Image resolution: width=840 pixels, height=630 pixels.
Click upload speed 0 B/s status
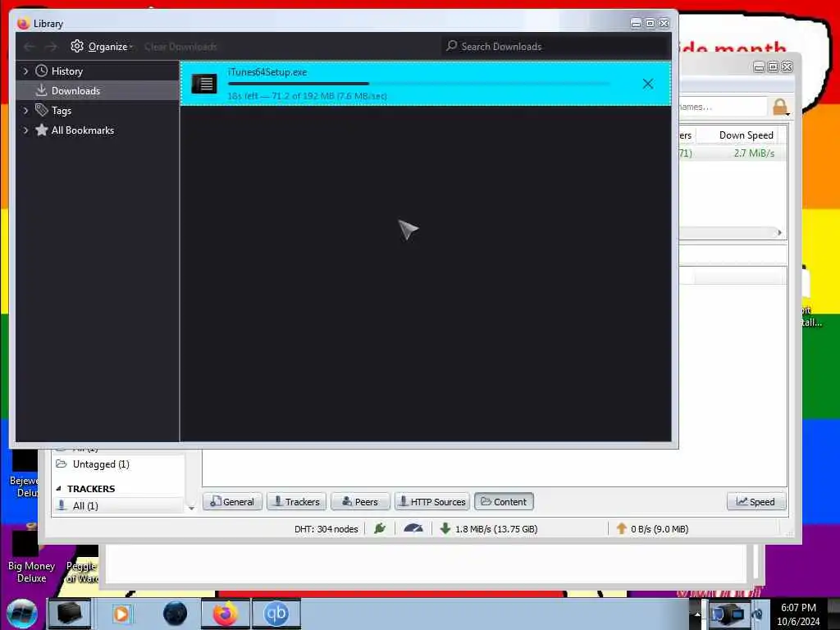(660, 529)
